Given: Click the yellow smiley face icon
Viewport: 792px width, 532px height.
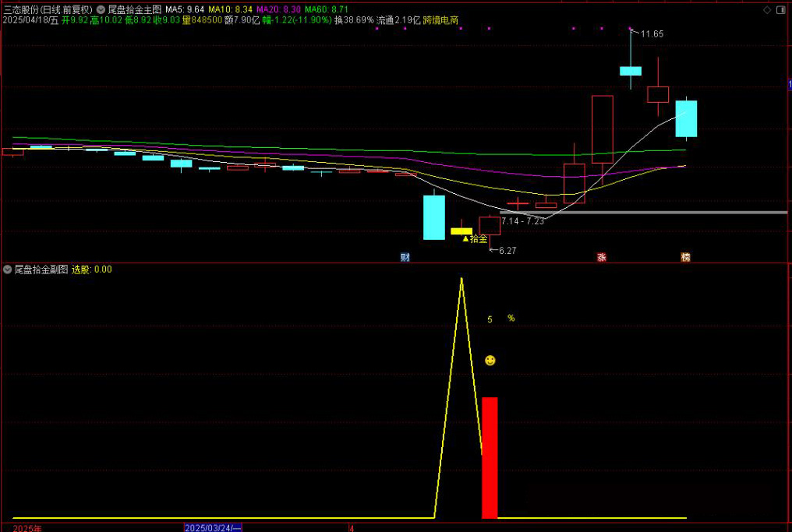Looking at the screenshot, I should 490,361.
